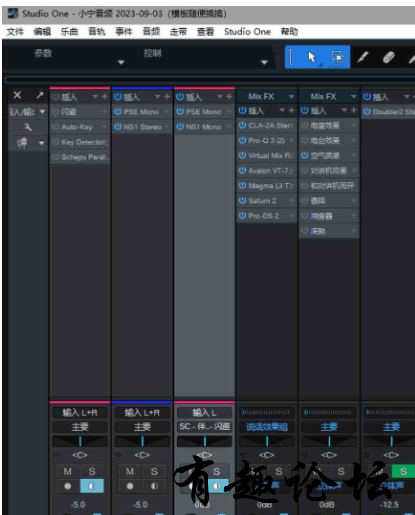Solo the channel with NS1 Stereo insert

click(x=154, y=471)
